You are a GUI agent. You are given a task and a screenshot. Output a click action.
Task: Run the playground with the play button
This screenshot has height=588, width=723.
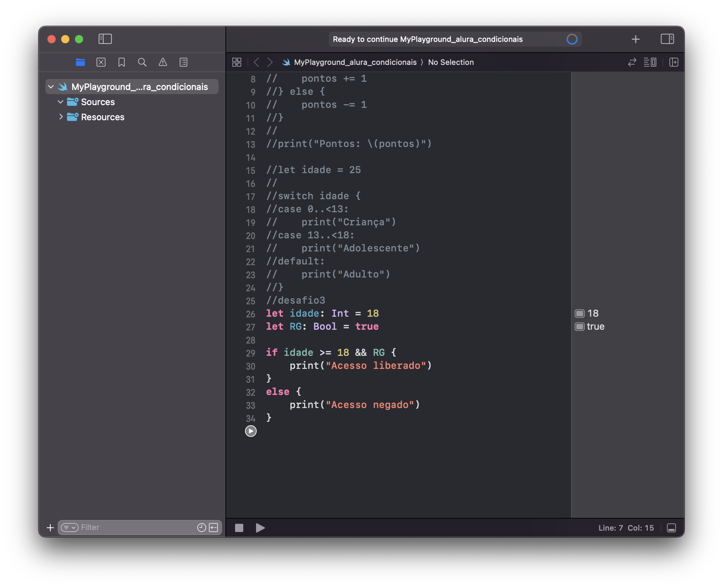pyautogui.click(x=260, y=528)
